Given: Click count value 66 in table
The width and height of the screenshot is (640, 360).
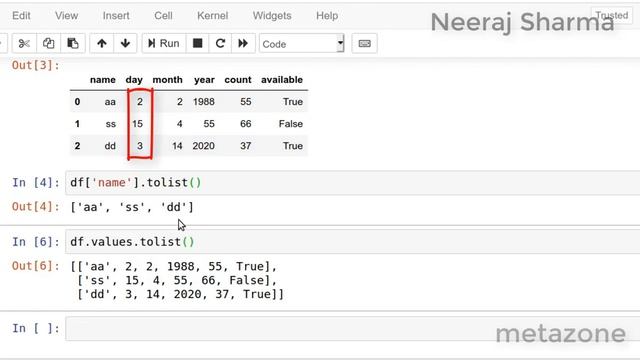Looking at the screenshot, I should 246,124.
